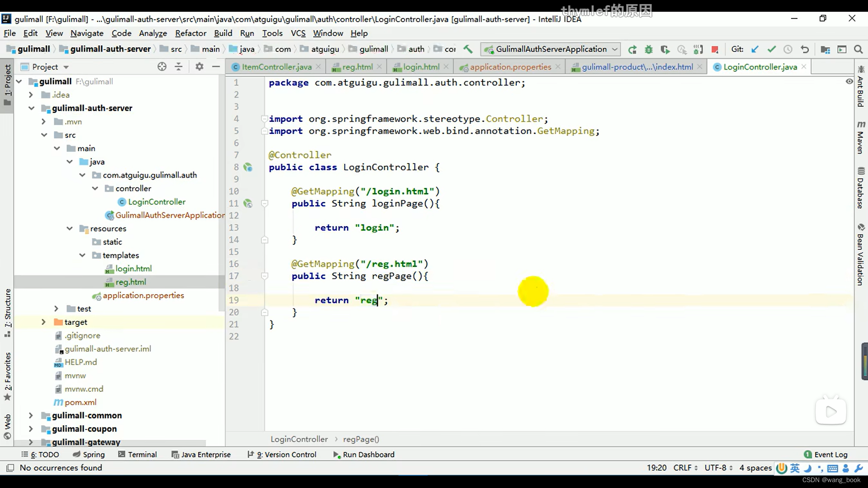The image size is (868, 488).
Task: Expand the .idea folder
Action: 31,95
